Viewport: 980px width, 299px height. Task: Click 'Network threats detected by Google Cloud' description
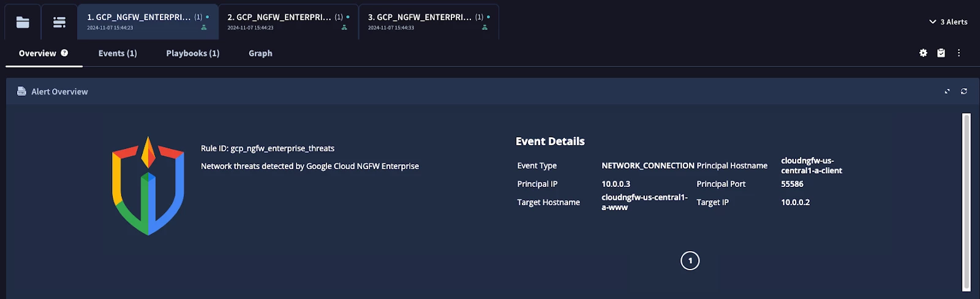[310, 166]
